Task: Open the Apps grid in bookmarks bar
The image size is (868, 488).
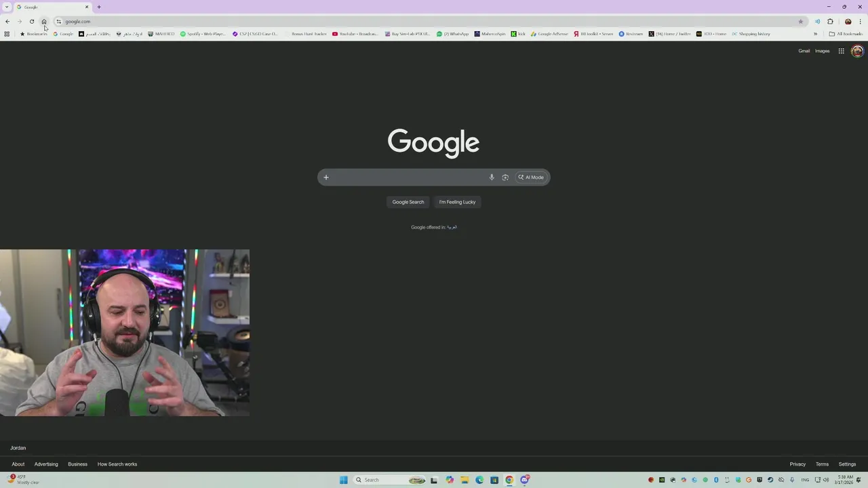Action: 7,34
